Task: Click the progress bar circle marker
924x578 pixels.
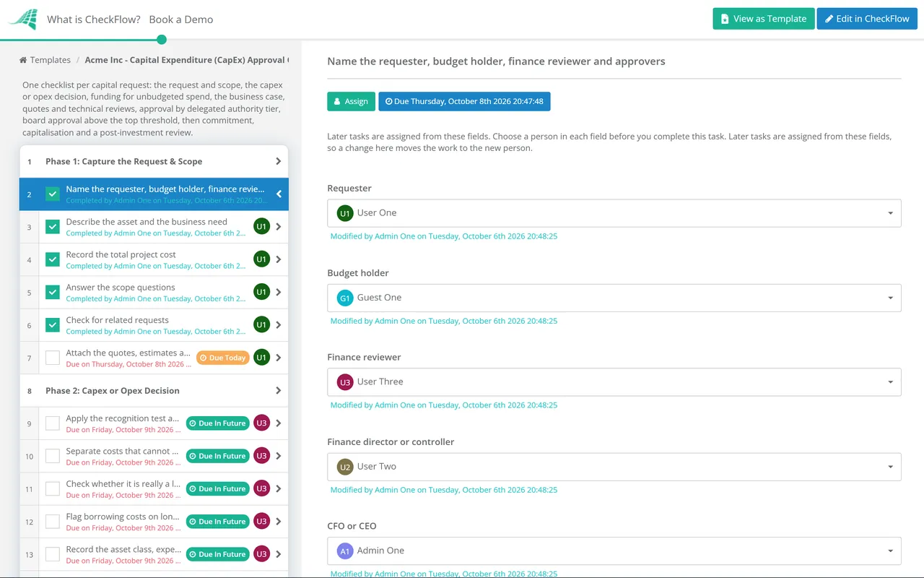Action: (x=162, y=40)
